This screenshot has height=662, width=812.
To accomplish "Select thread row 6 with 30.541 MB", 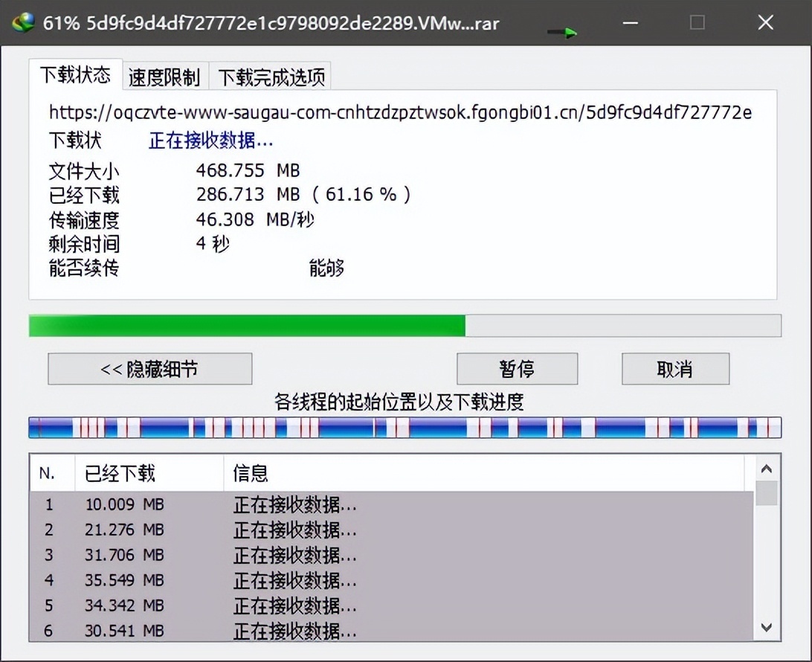I will tap(391, 630).
